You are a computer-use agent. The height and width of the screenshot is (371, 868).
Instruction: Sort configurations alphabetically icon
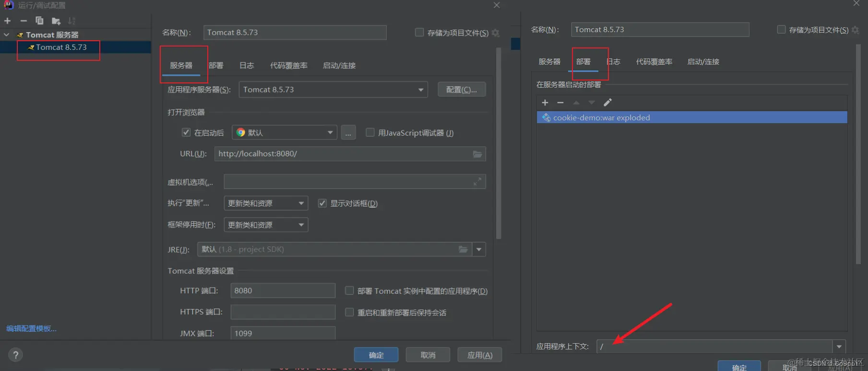tap(71, 21)
